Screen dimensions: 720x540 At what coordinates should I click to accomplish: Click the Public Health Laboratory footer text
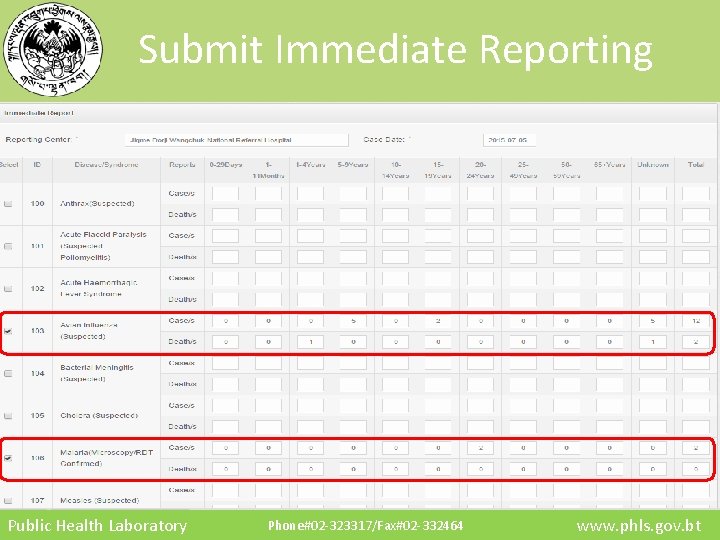pyautogui.click(x=97, y=525)
